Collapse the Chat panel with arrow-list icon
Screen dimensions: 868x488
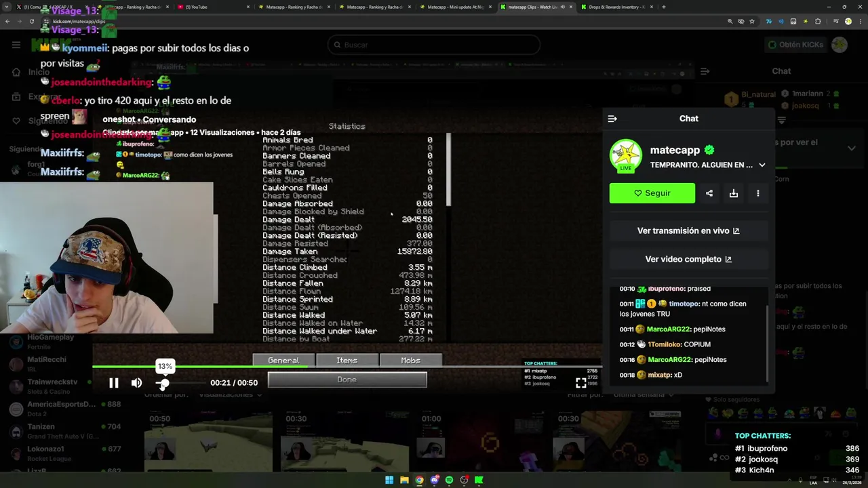tap(612, 119)
